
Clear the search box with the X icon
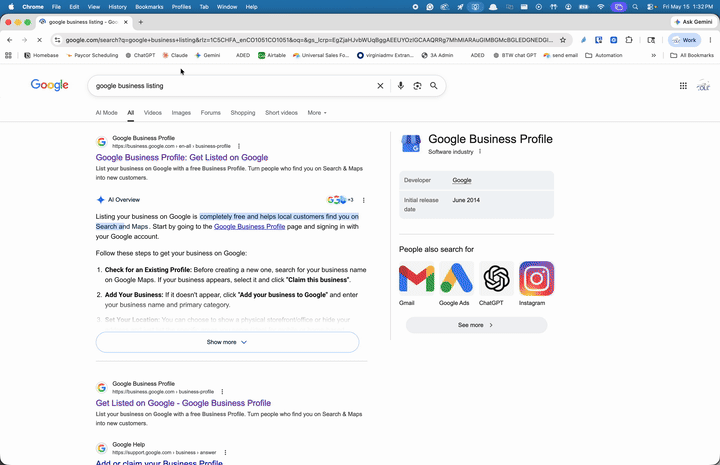[380, 86]
